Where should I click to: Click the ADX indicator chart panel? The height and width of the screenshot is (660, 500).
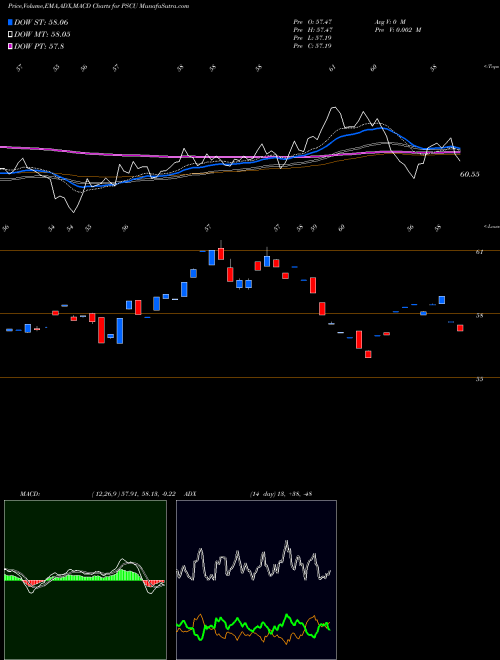pos(256,579)
